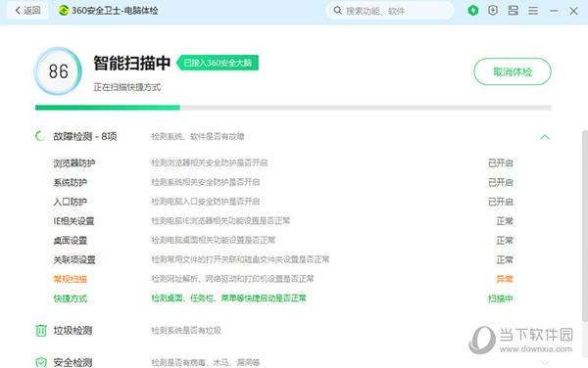Select the 关联项设置 row
This screenshot has height=368, width=588.
[283, 259]
